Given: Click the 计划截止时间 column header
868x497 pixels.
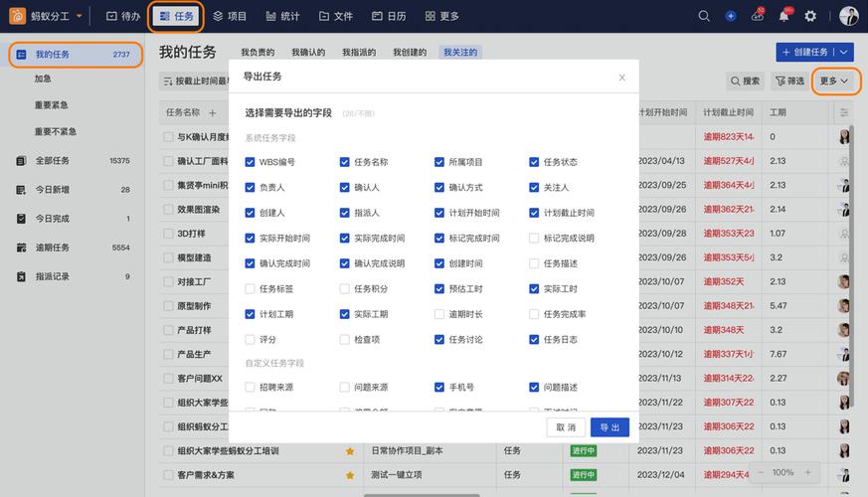Looking at the screenshot, I should 728,112.
